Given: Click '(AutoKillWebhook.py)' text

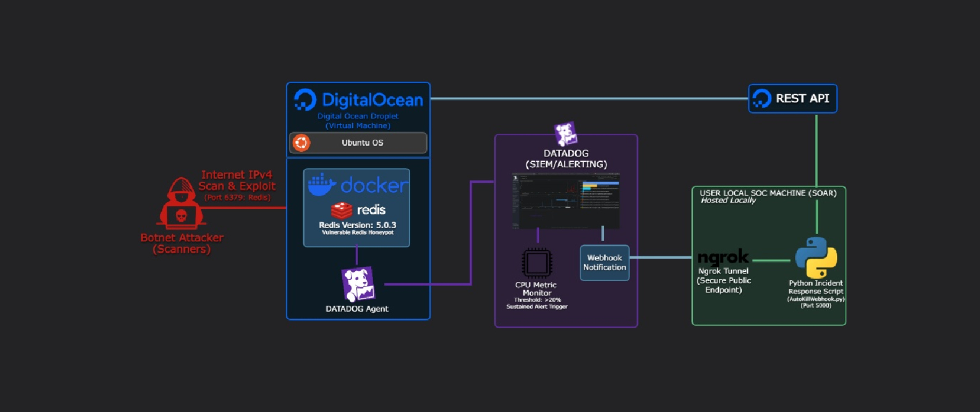Looking at the screenshot, I should click(815, 299).
